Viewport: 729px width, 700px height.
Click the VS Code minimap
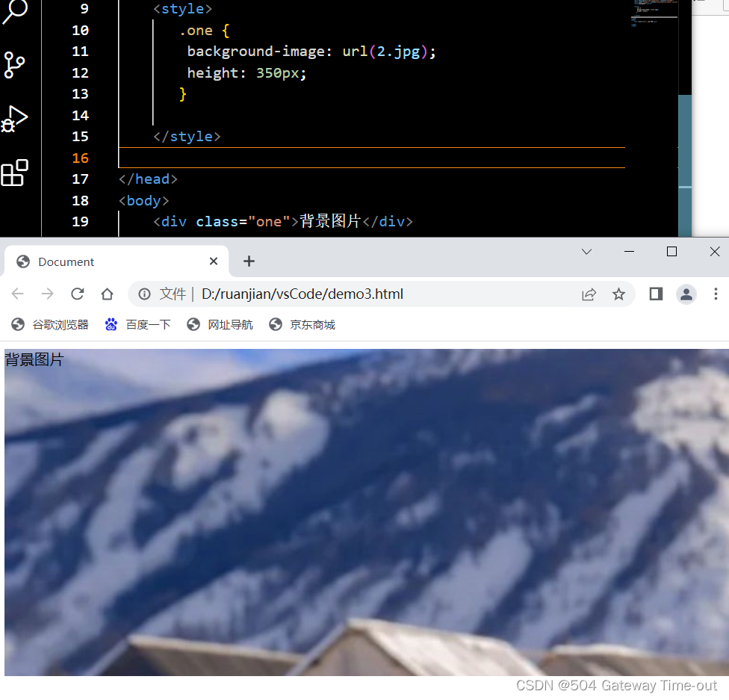pos(654,14)
